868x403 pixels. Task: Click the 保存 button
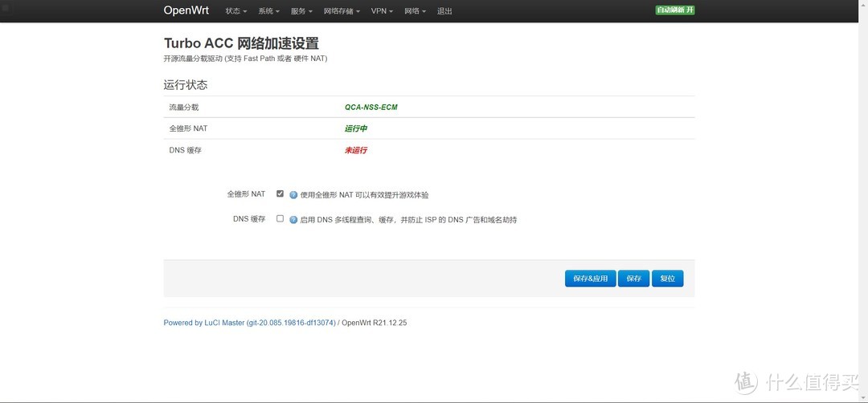point(634,278)
